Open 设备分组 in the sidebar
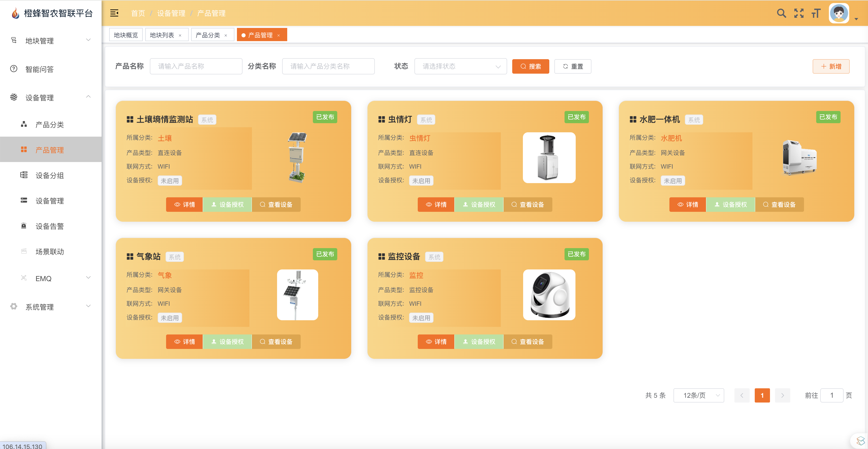This screenshot has width=868, height=449. tap(51, 175)
